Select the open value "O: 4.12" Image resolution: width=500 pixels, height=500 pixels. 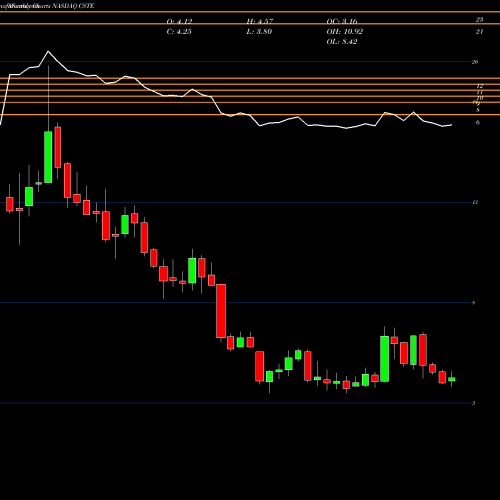pos(179,21)
